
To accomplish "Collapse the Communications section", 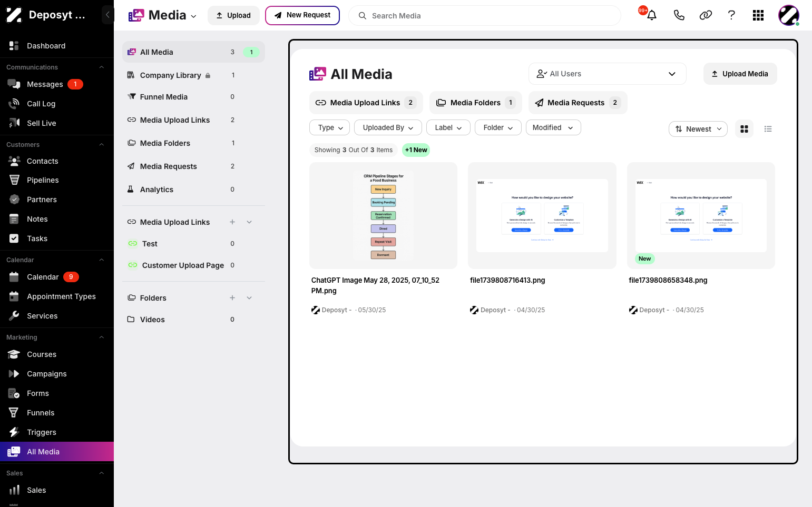I will (x=102, y=67).
